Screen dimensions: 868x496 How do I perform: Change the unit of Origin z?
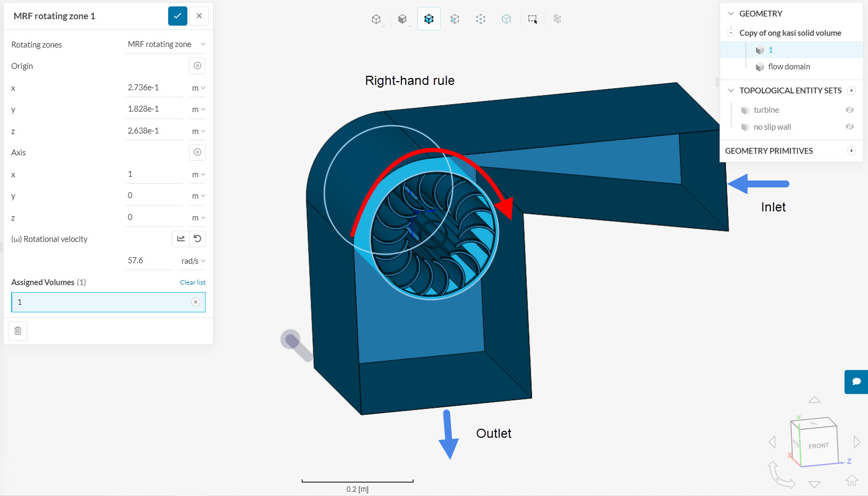pos(199,131)
